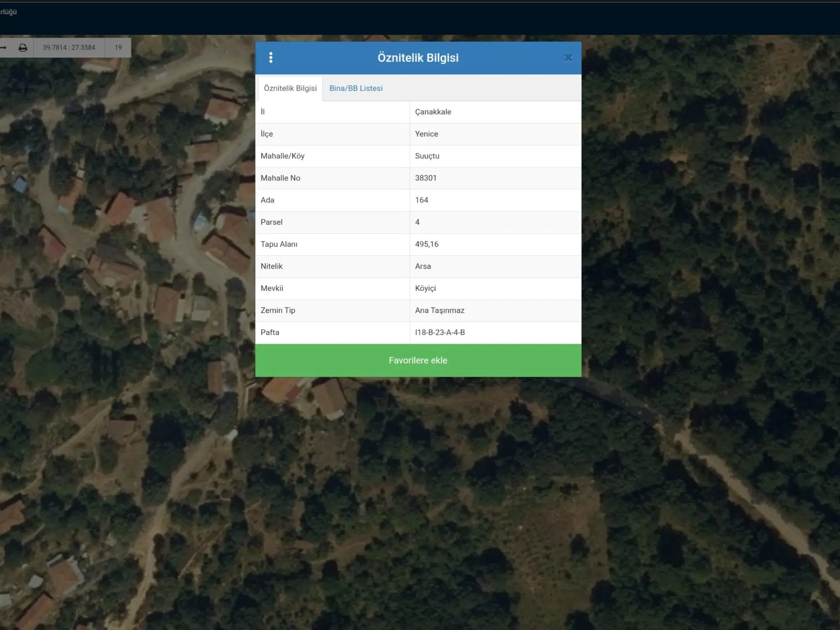Click the Mahalle/Köy label
The width and height of the screenshot is (840, 630).
point(282,156)
